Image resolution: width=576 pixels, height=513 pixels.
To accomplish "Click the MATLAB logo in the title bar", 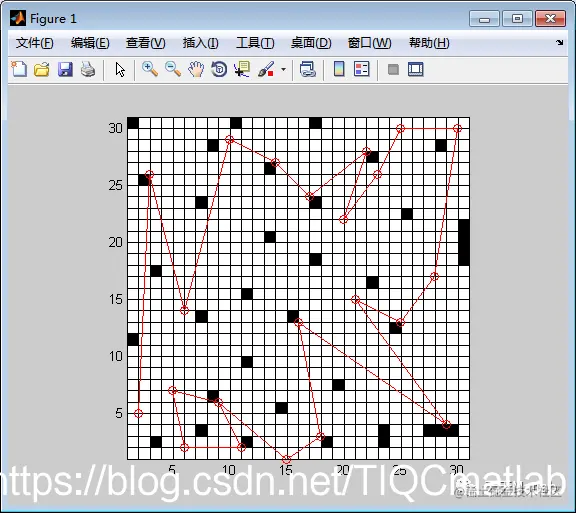I will 18,18.
